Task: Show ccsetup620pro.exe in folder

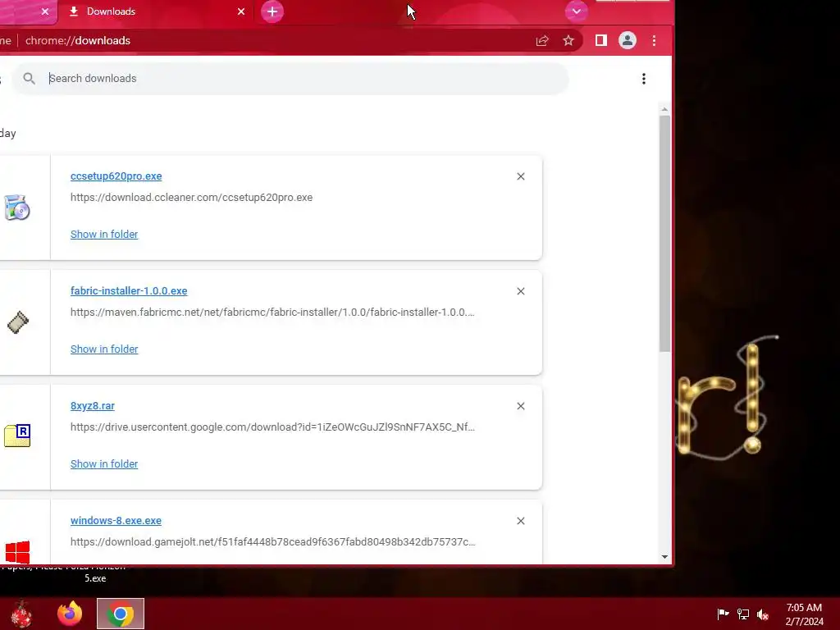Action: pyautogui.click(x=104, y=234)
